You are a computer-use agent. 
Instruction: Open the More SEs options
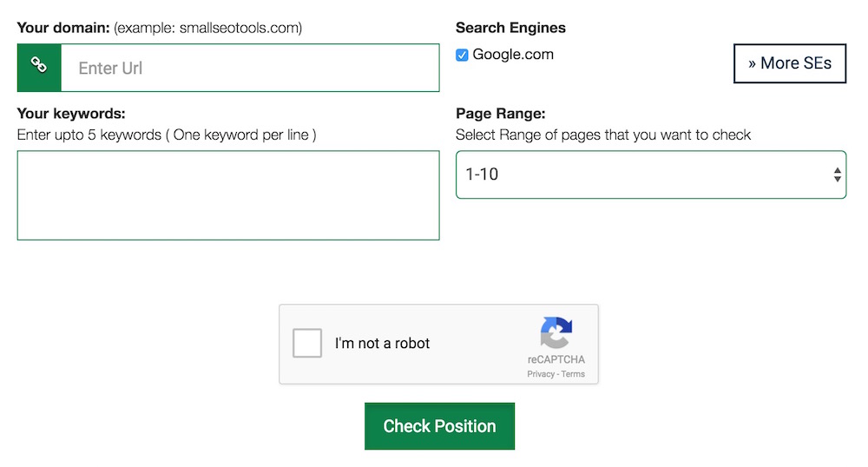click(x=789, y=63)
